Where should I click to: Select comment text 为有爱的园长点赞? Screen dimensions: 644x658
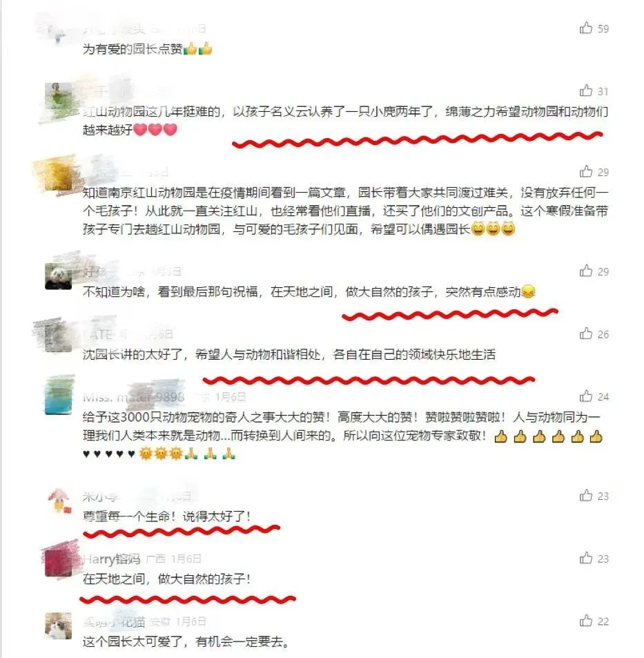[133, 49]
